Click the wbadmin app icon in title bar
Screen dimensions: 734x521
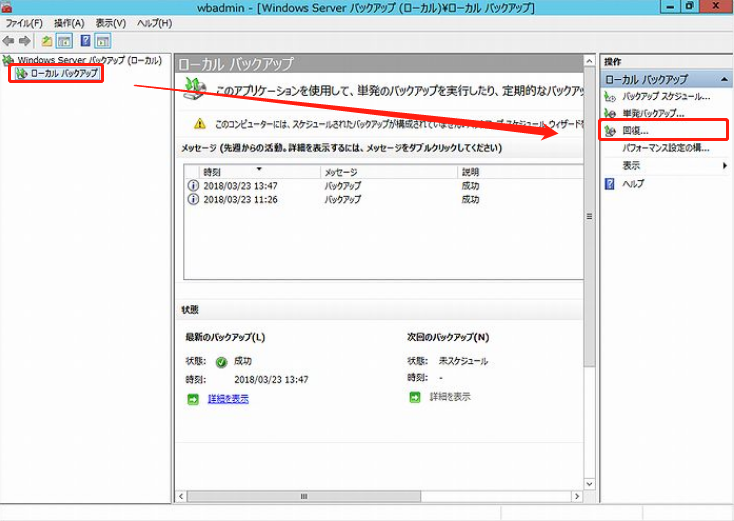6,7
